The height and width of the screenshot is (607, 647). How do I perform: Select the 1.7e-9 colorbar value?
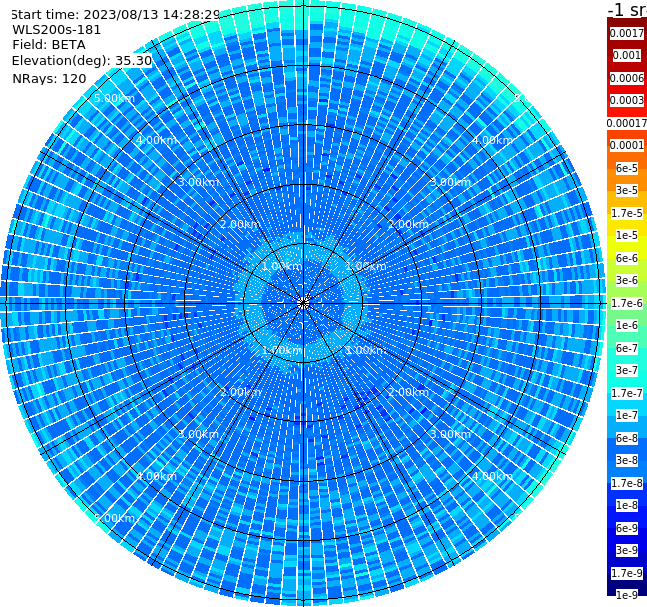tap(627, 573)
